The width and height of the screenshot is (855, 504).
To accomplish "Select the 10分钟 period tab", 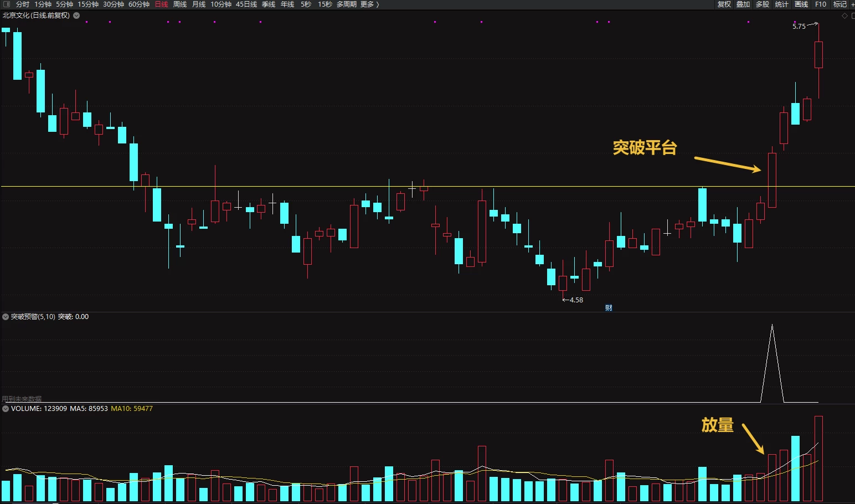I will (221, 4).
